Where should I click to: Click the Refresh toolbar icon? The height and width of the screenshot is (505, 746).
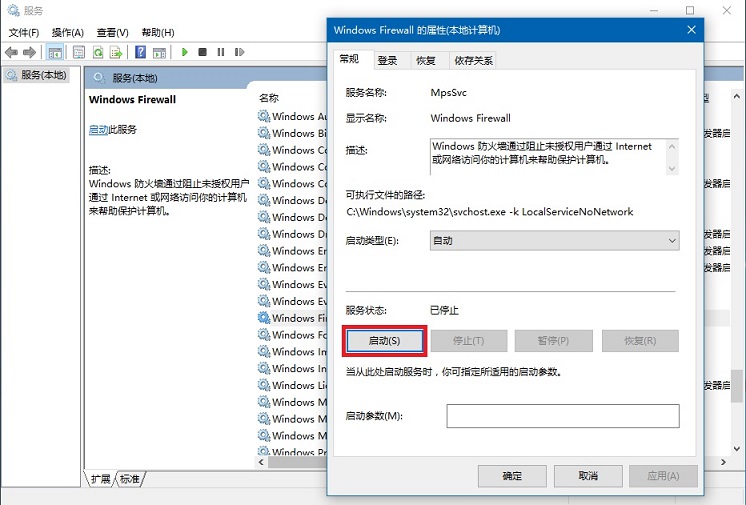(99, 52)
